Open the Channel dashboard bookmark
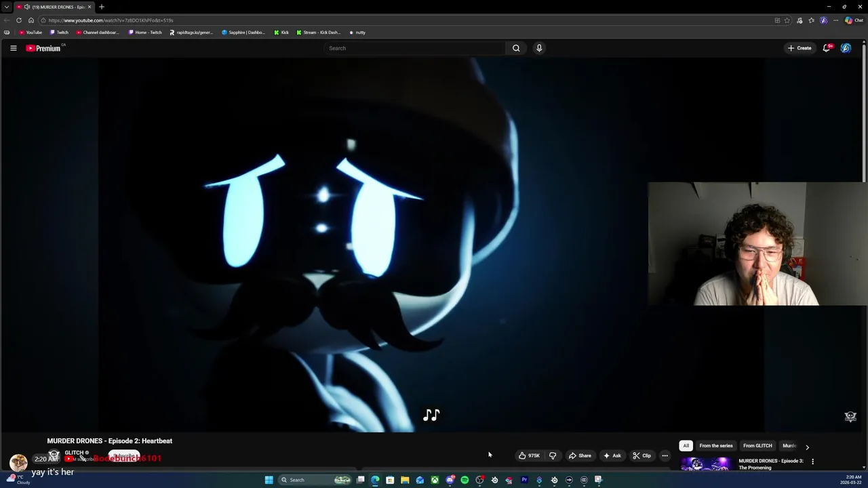 [x=98, y=33]
